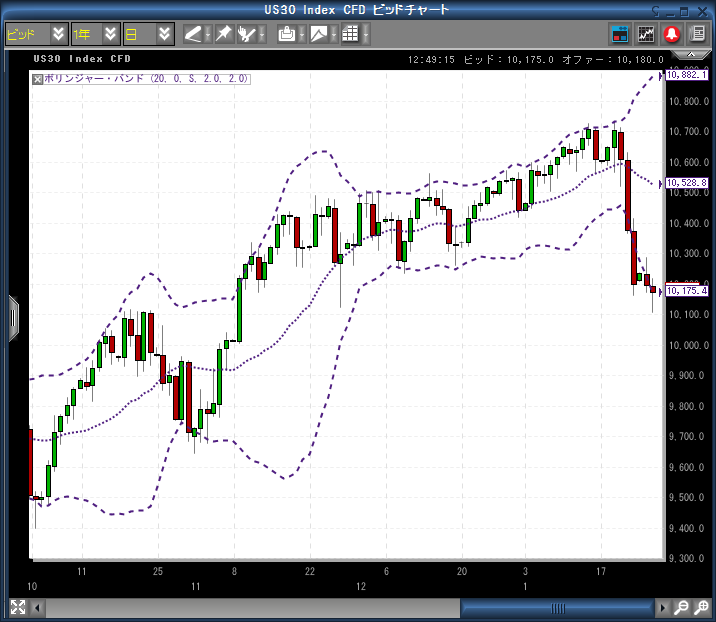The image size is (716, 622).
Task: Click the red alert bell icon
Action: tap(671, 34)
